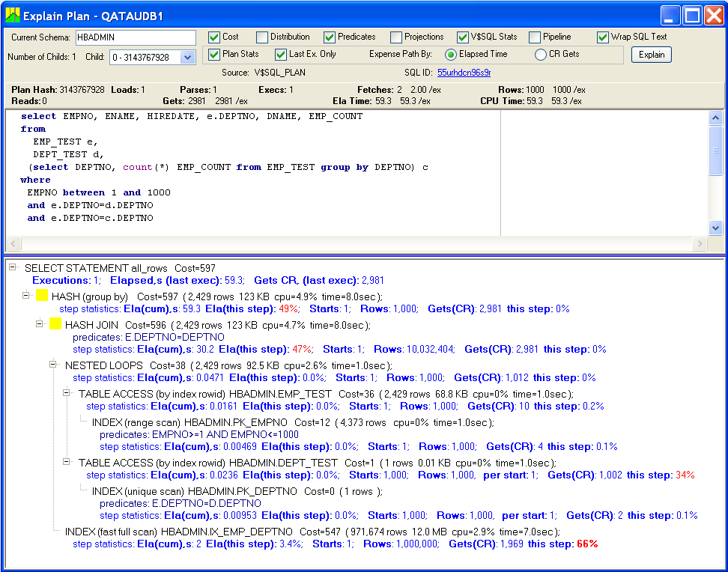The width and height of the screenshot is (728, 572).
Task: Click 'Rows: 10,032,404' in HASH JOIN statistics
Action: [414, 349]
